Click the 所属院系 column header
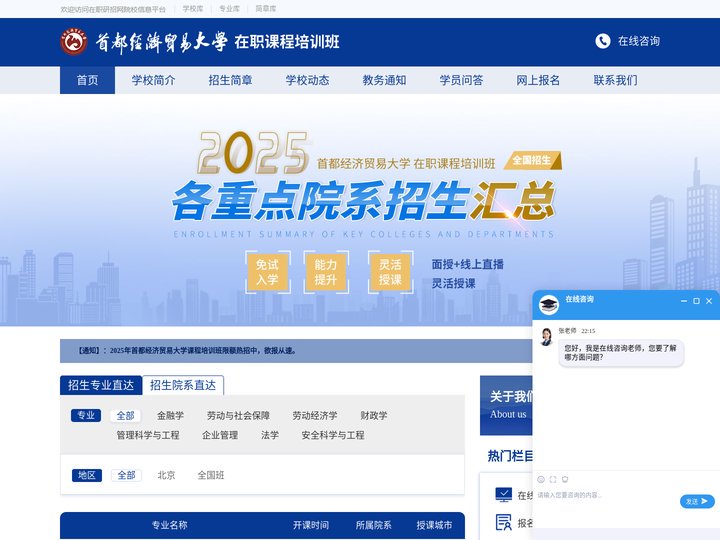The height and width of the screenshot is (540, 720). point(373,525)
